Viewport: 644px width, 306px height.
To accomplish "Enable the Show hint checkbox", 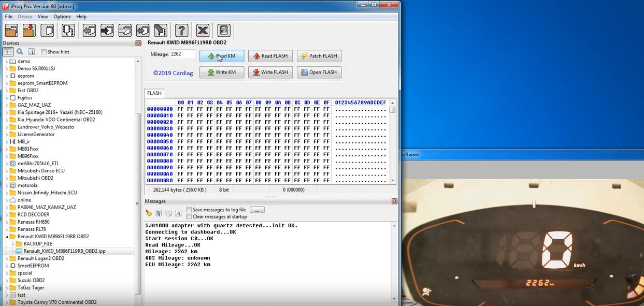I will point(44,52).
